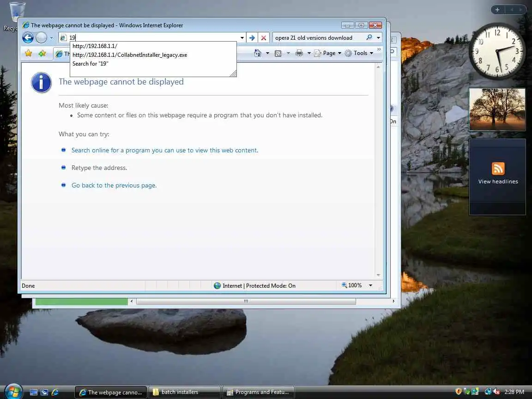The image size is (532, 399).
Task: Select the http://192.168.1.1/ suggestion
Action: [153, 46]
